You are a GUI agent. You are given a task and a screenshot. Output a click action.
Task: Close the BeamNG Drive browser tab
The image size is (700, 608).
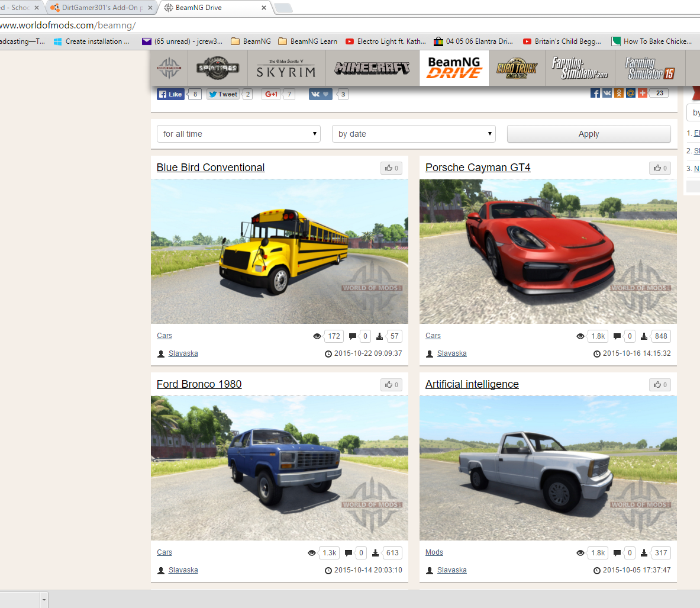click(264, 8)
